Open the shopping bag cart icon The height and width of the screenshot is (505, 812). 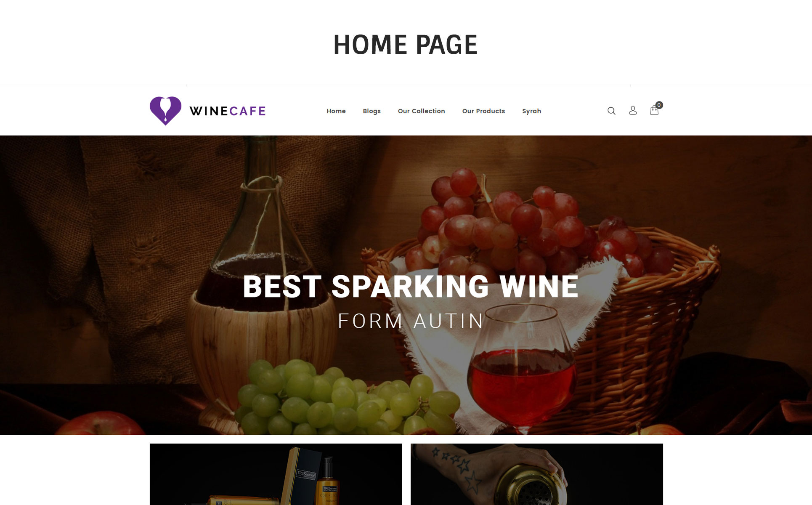tap(654, 110)
